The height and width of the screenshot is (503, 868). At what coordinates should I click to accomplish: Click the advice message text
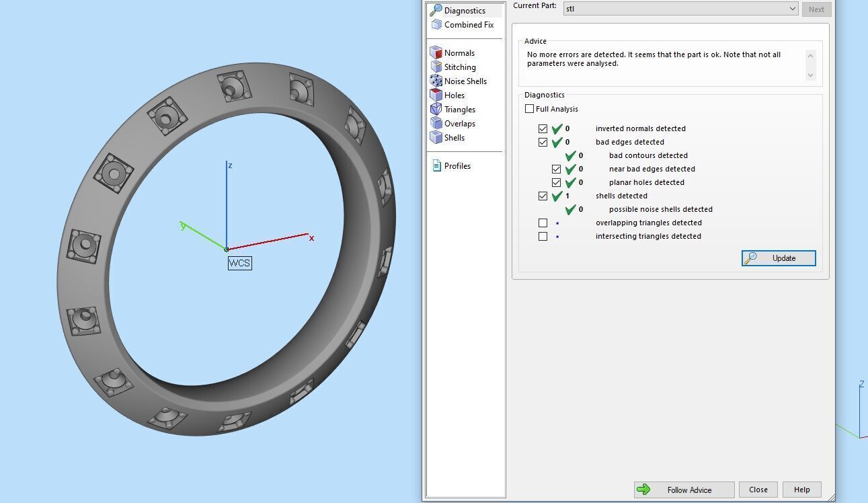(654, 59)
